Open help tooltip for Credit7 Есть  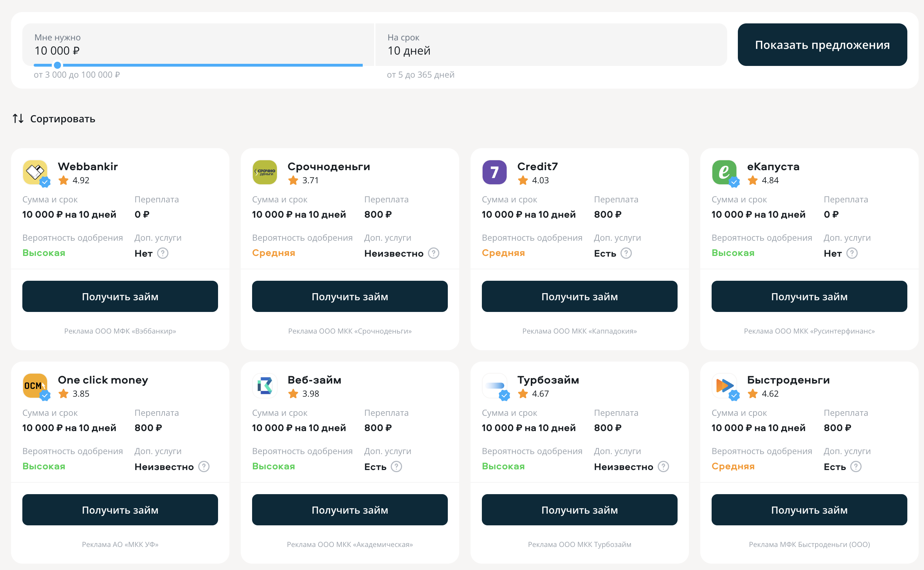click(626, 253)
